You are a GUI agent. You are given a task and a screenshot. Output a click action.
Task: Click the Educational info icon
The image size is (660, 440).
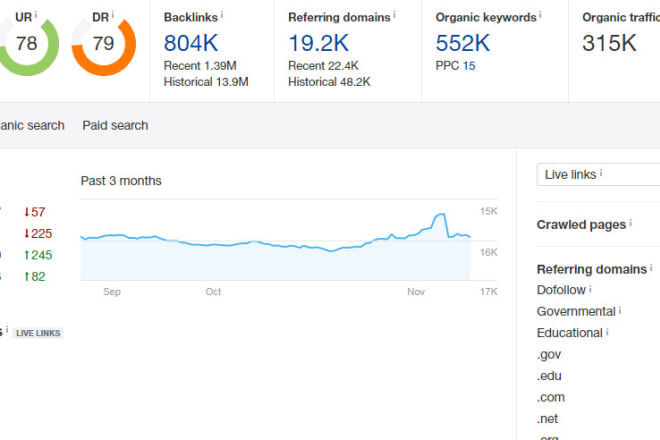click(x=607, y=332)
